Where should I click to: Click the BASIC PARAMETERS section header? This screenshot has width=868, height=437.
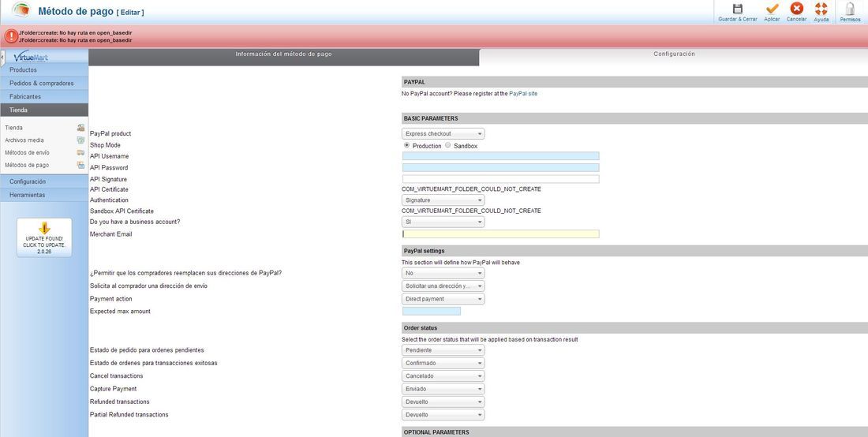(x=634, y=118)
